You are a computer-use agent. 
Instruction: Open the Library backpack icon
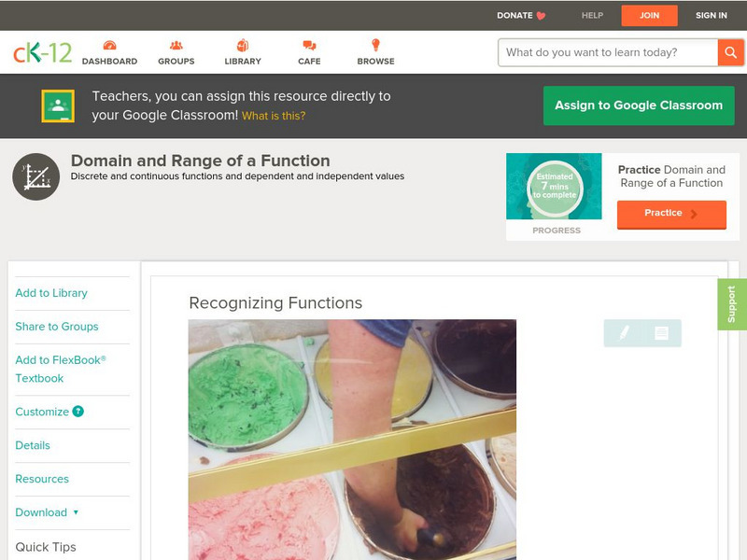coord(243,46)
